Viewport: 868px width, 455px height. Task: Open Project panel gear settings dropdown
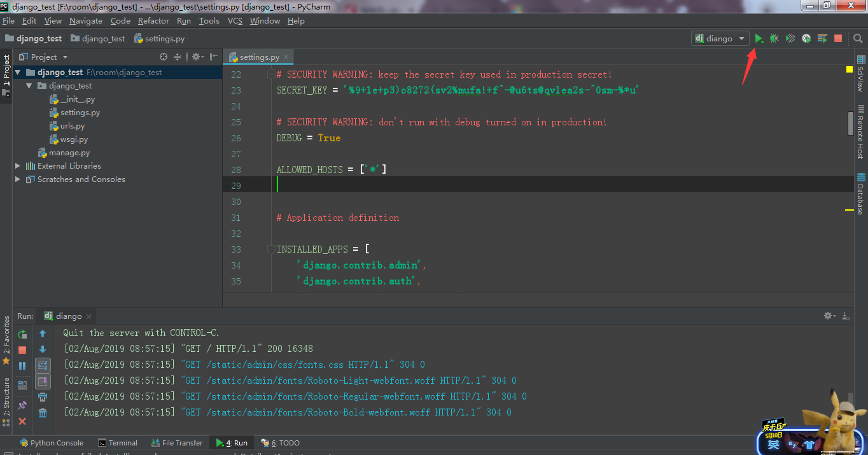pyautogui.click(x=197, y=57)
